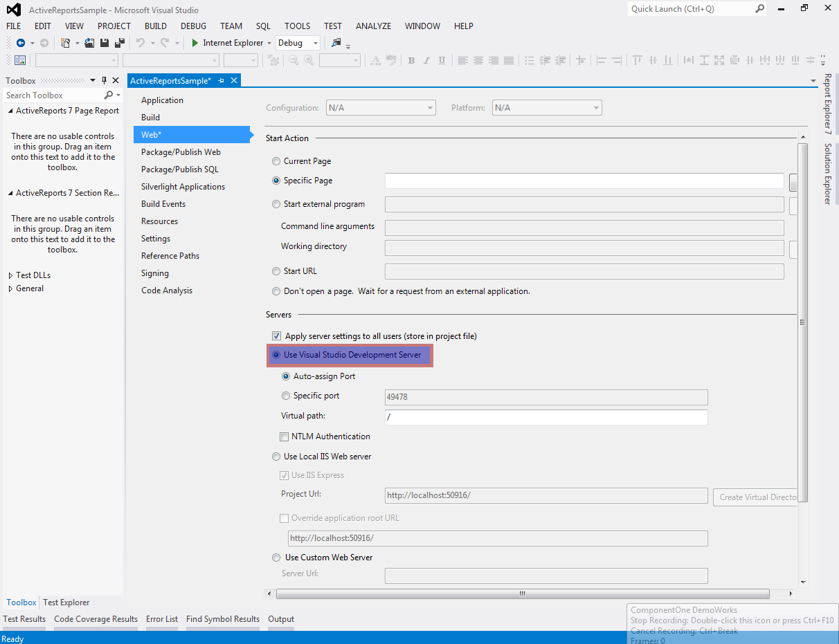Click the Navigate Backward arrow icon

[x=21, y=43]
